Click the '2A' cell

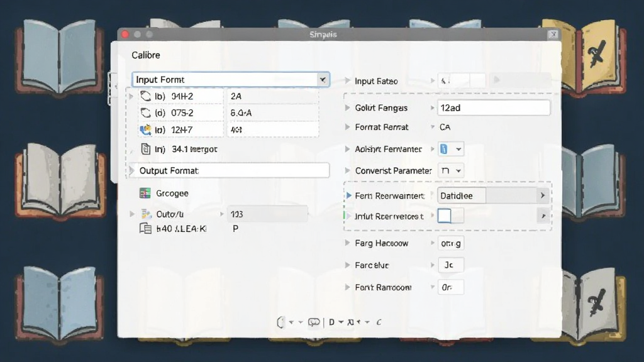point(272,96)
